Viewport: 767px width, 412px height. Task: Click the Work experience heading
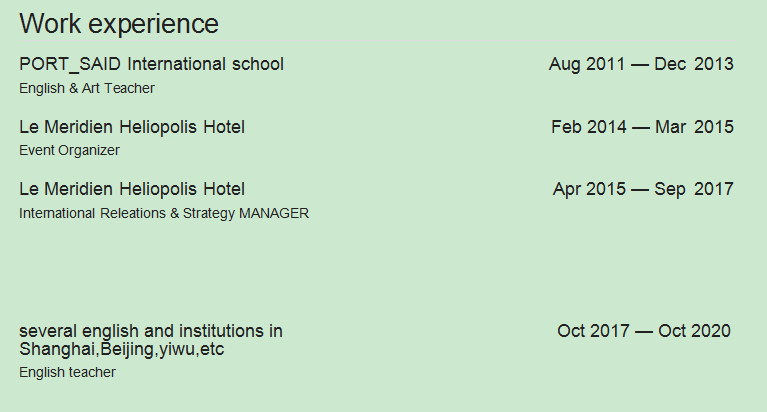tap(118, 24)
